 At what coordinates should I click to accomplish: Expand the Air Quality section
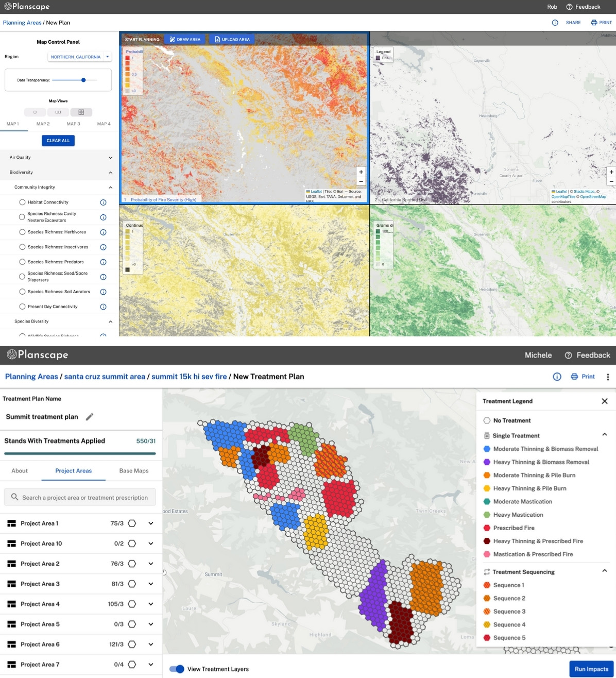click(110, 158)
